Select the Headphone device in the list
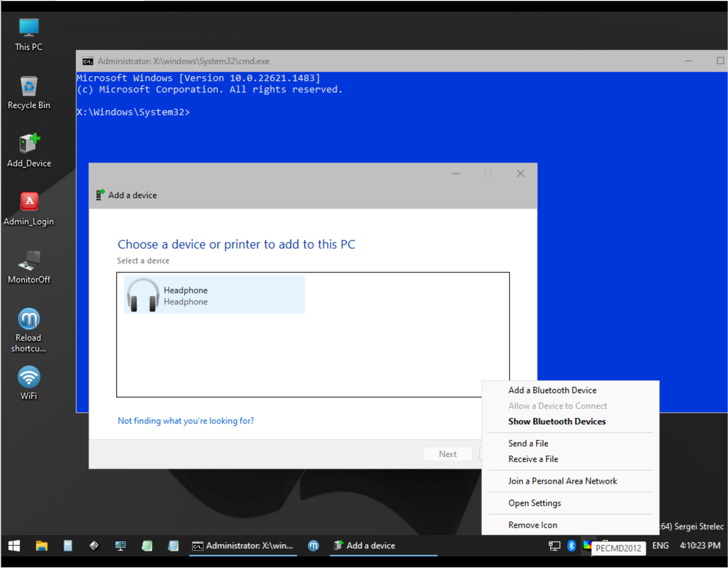This screenshot has height=568, width=728. click(214, 295)
